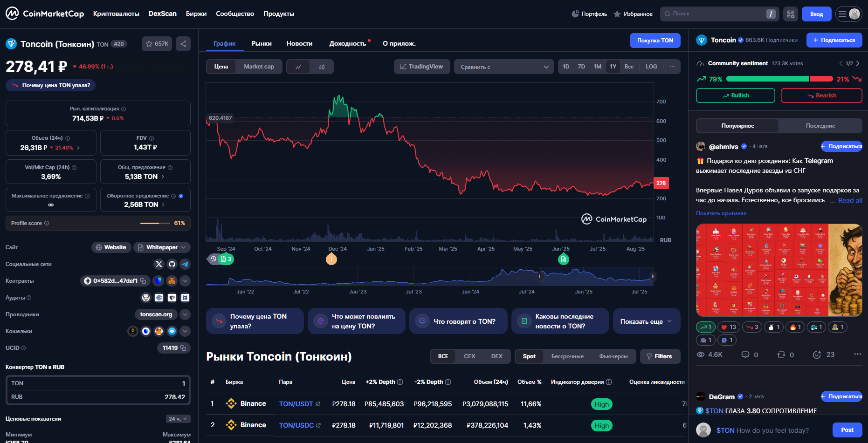Click the heart reaction showing 13
The width and height of the screenshot is (868, 443).
[729, 327]
